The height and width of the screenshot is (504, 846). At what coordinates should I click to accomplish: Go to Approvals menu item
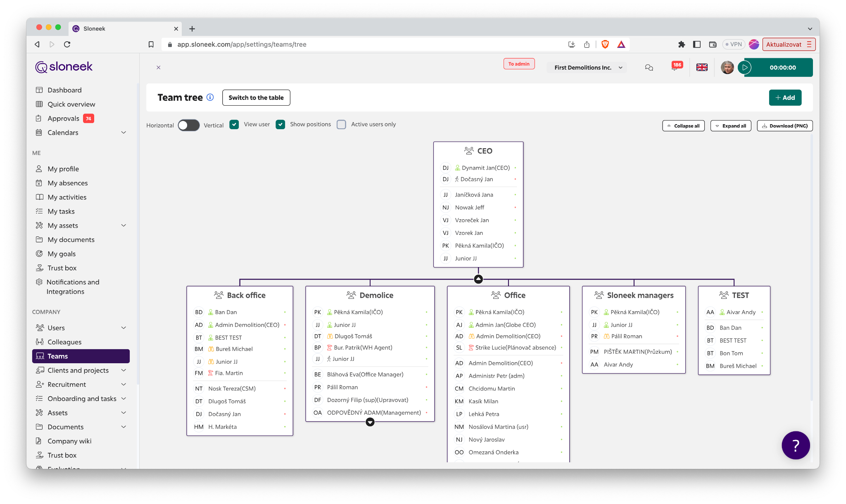click(63, 118)
